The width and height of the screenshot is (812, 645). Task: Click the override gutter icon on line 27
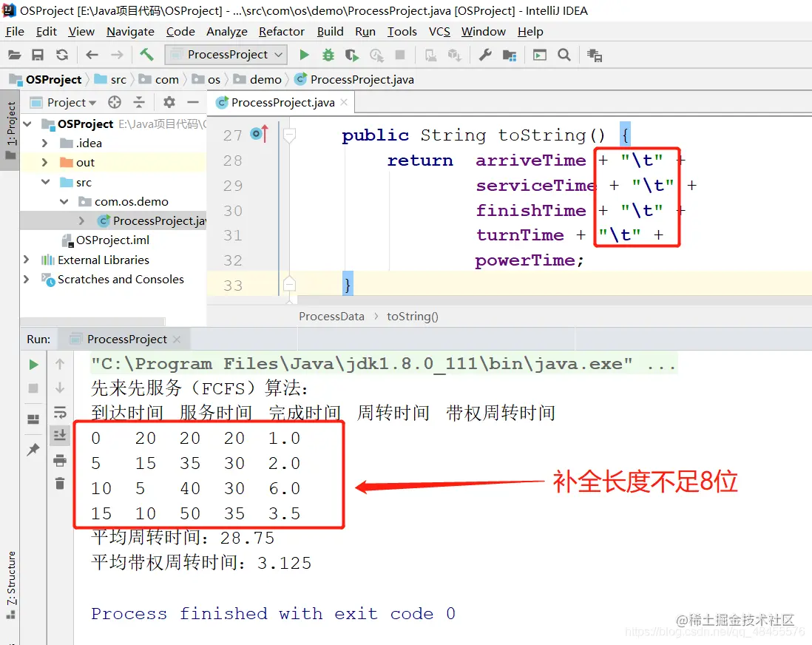coord(259,134)
